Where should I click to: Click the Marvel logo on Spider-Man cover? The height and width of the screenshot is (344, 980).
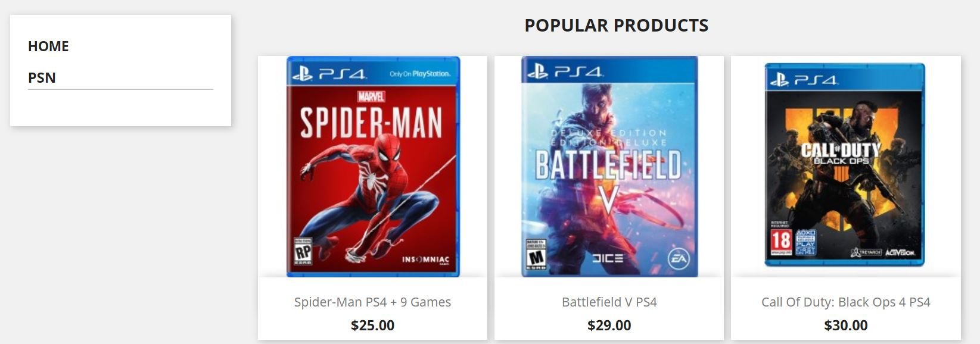371,96
